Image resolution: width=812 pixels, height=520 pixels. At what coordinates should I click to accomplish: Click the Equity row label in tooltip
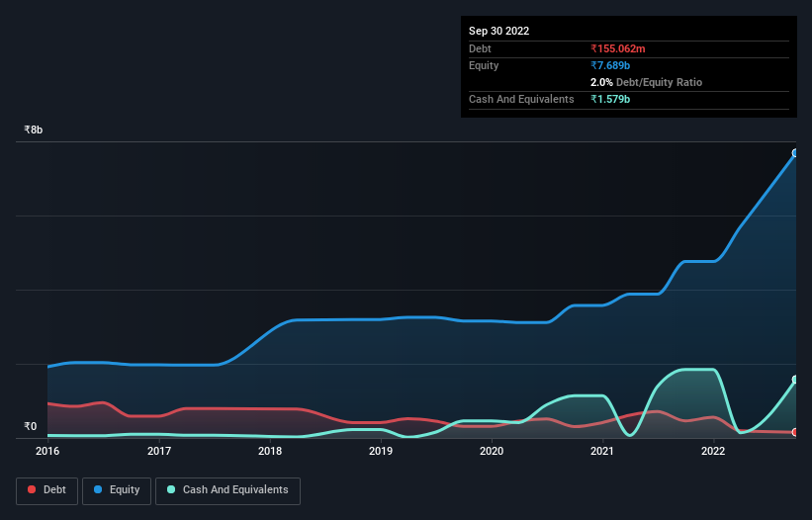point(484,65)
